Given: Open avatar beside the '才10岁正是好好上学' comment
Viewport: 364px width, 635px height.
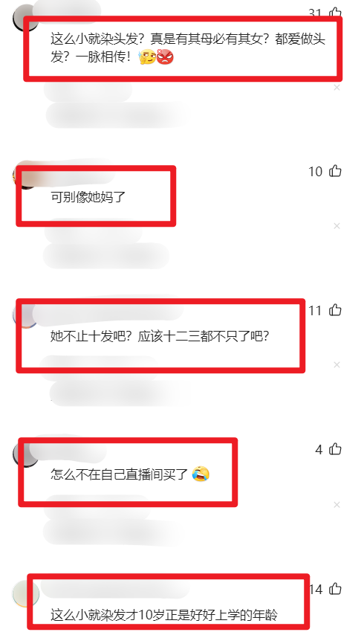Looking at the screenshot, I should click(x=26, y=593).
